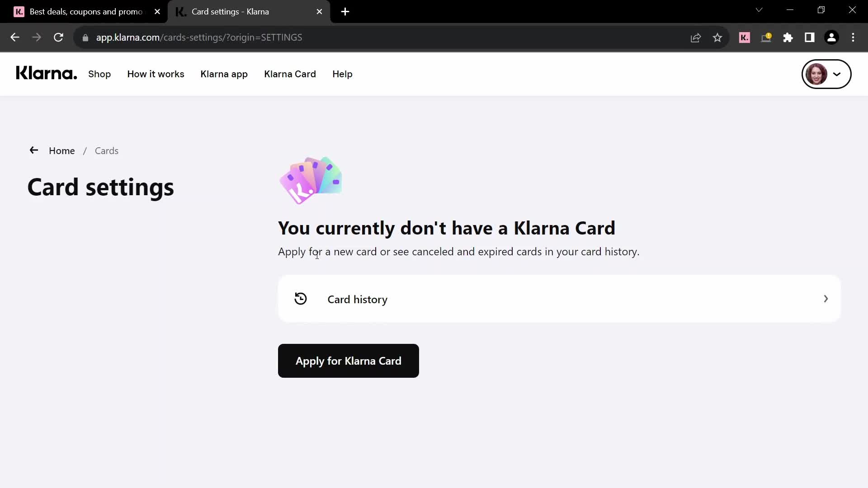This screenshot has width=868, height=488.
Task: Open Chrome profile account icon
Action: click(x=831, y=38)
